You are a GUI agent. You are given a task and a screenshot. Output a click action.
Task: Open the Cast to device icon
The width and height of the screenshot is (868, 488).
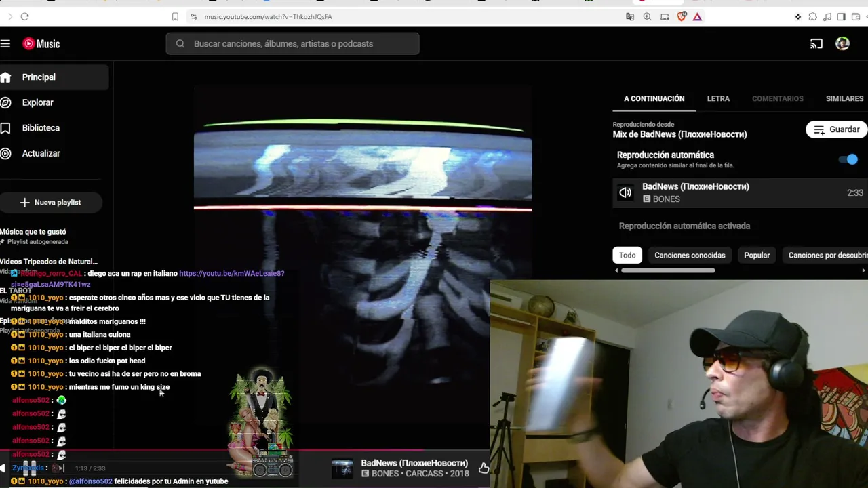tap(816, 44)
